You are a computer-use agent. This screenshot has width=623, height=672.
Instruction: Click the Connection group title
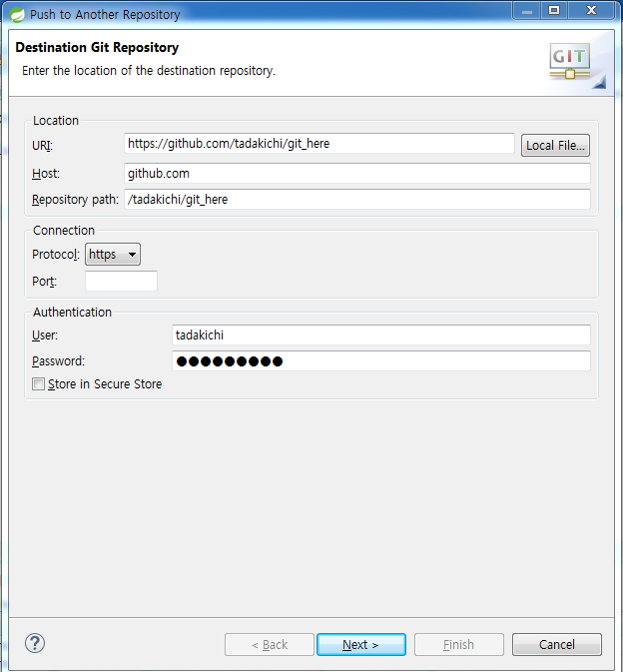pos(64,230)
